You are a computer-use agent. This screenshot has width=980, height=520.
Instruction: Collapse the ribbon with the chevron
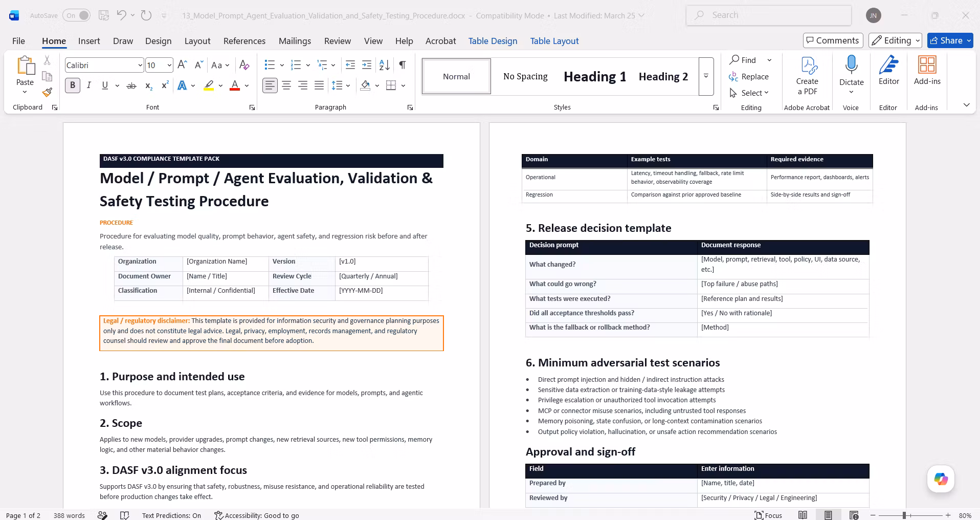(x=966, y=105)
